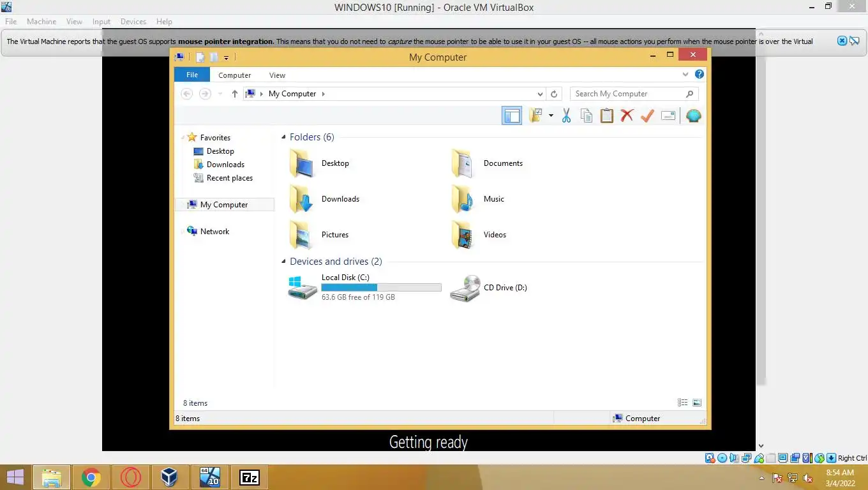Viewport: 868px width, 490px height.
Task: Switch to details view icon in status bar
Action: [x=683, y=403]
